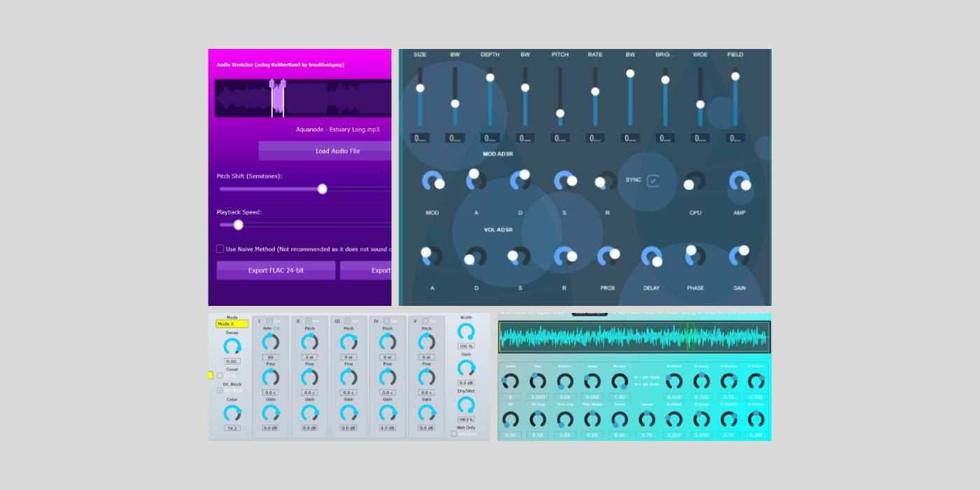Click the Decay knob under Mode
This screenshot has width=980, height=490.
[x=232, y=346]
